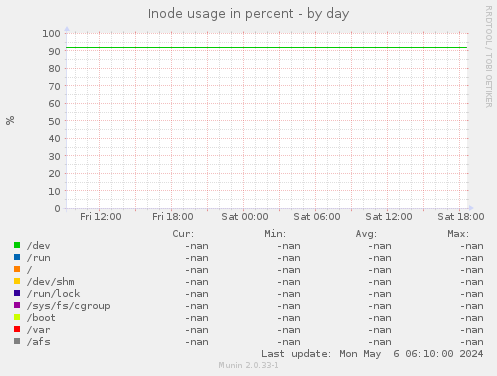The width and height of the screenshot is (497, 376).
Task: Click the 50 value on the y-axis
Action: (x=54, y=122)
